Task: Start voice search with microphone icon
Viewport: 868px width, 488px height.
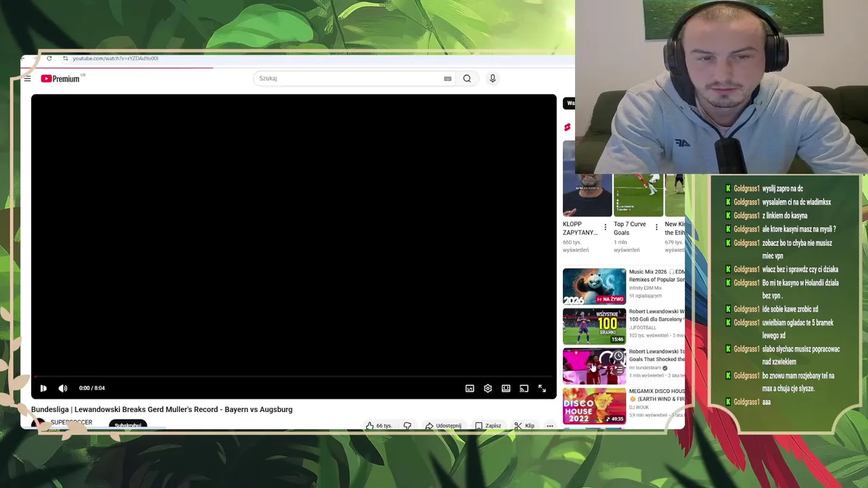Action: pos(492,79)
